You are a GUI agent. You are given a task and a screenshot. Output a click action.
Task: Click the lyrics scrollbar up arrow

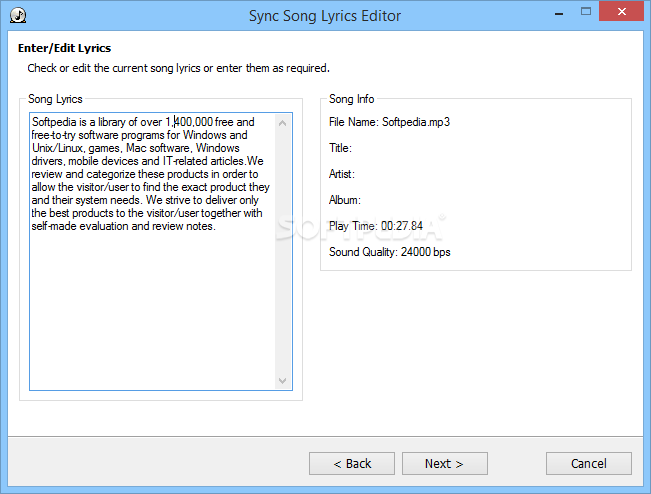point(283,123)
